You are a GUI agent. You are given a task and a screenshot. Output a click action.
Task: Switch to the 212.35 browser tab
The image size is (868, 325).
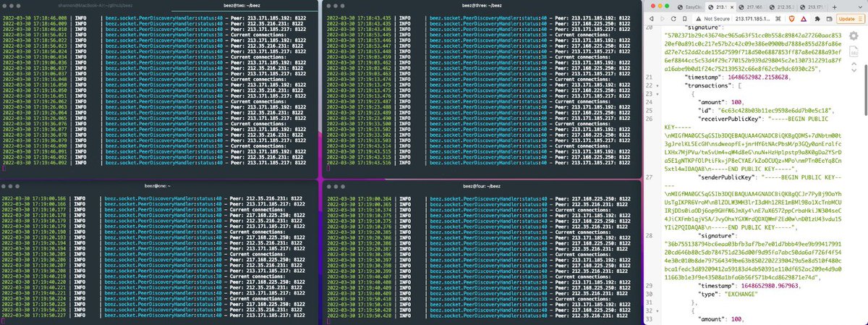(x=781, y=7)
